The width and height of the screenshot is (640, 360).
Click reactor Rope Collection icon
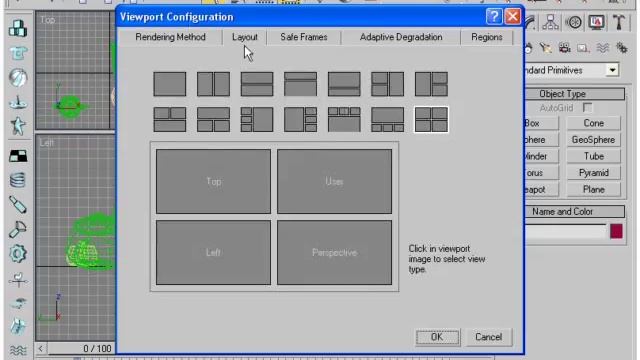pyautogui.click(x=18, y=102)
